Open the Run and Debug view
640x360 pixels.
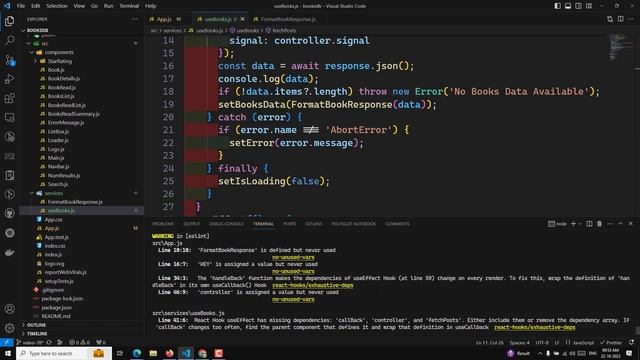pyautogui.click(x=9, y=79)
